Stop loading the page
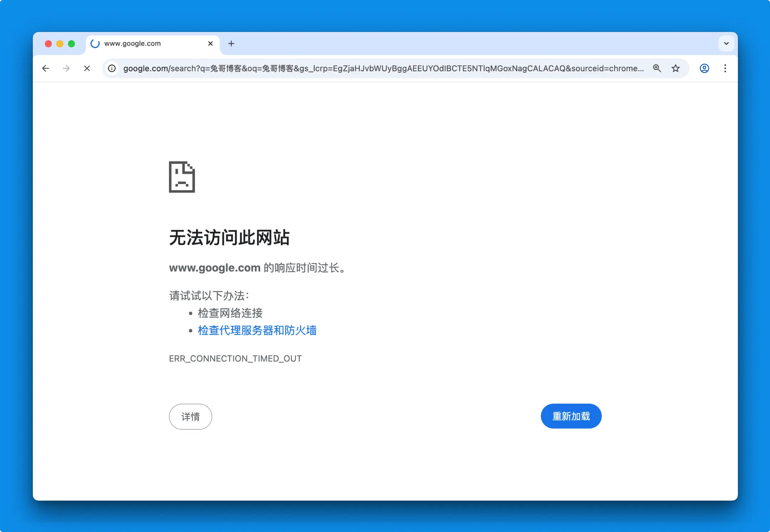 [x=87, y=68]
